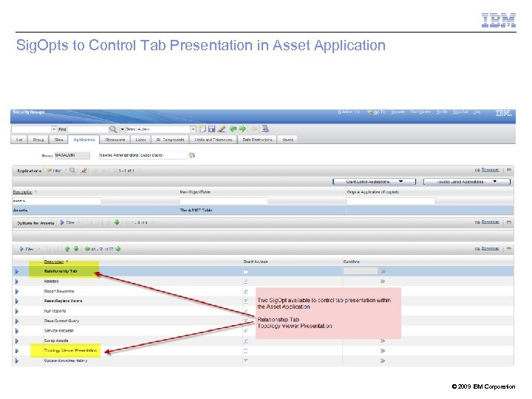Switch to Storerooms tab
The image size is (532, 399).
point(115,140)
